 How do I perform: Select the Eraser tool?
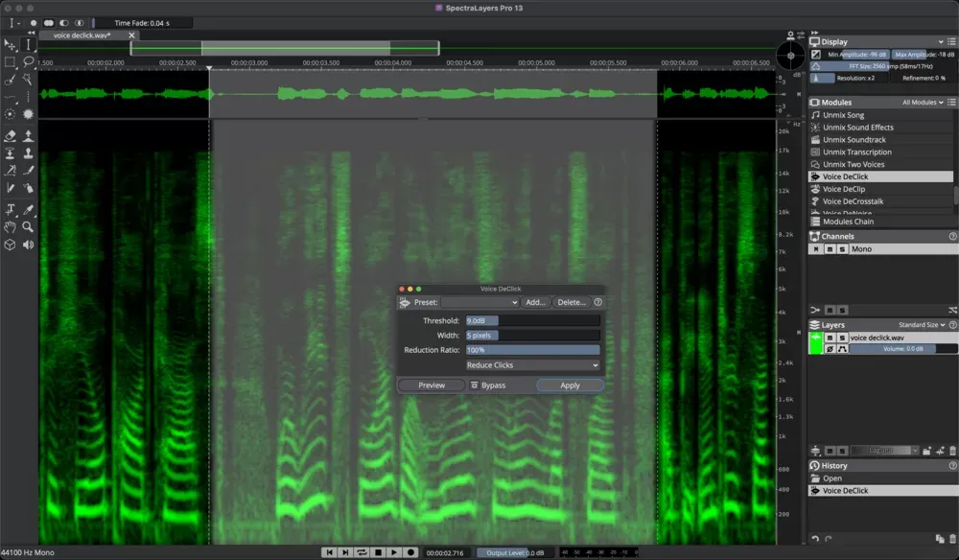pyautogui.click(x=10, y=135)
